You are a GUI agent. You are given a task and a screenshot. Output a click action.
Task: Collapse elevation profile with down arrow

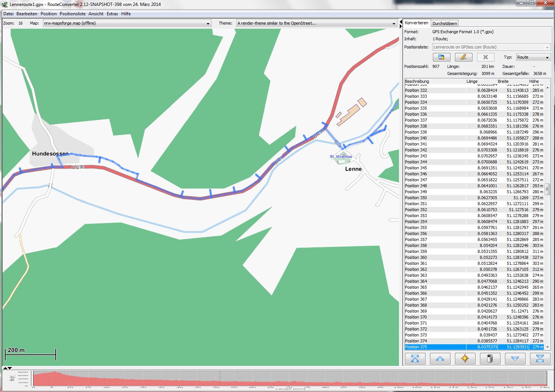pyautogui.click(x=10, y=368)
